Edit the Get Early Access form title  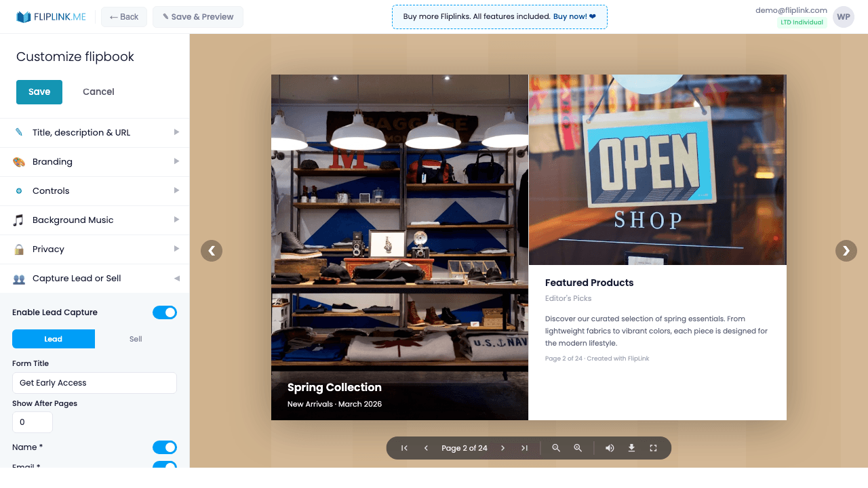point(94,382)
